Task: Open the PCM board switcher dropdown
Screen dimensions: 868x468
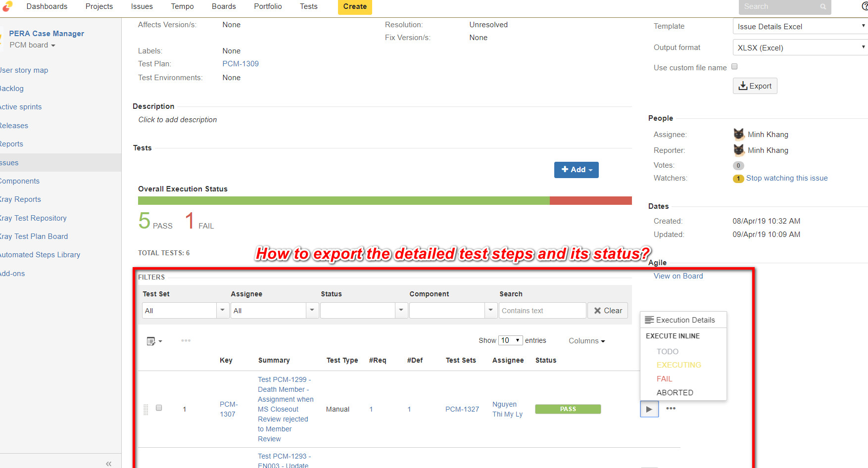Action: click(32, 45)
